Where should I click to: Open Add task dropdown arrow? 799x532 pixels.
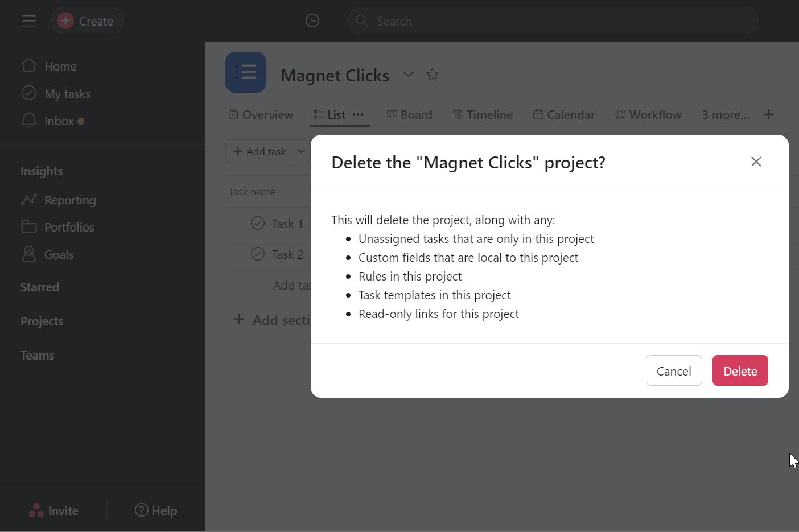[302, 151]
